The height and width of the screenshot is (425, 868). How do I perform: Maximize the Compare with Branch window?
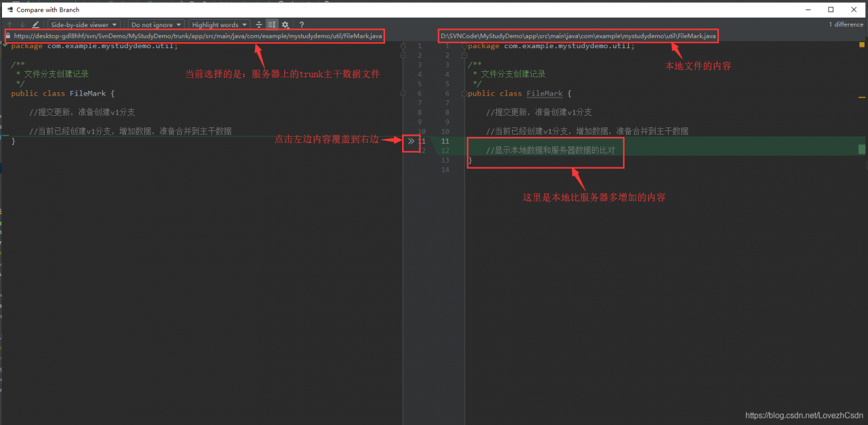[x=831, y=9]
